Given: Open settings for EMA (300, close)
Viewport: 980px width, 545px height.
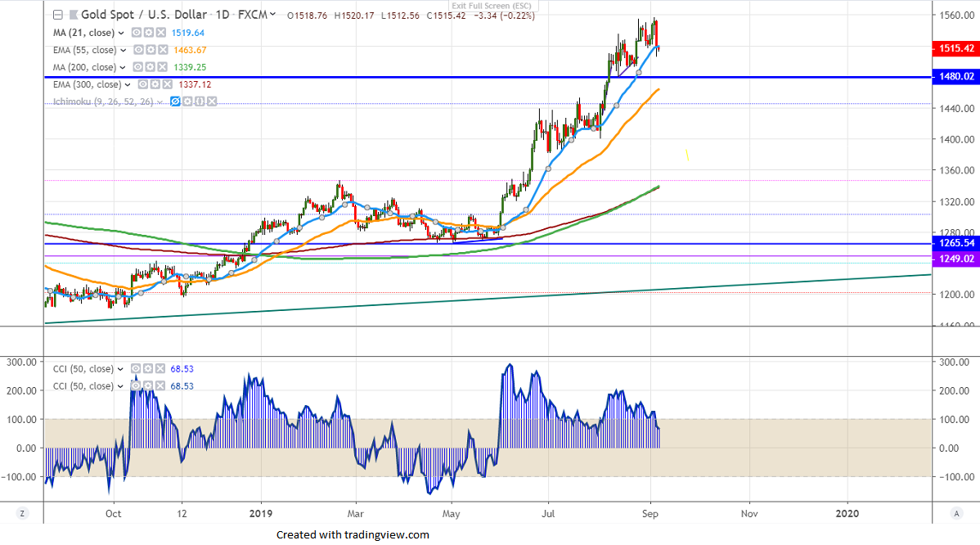Looking at the screenshot, I should [x=155, y=84].
